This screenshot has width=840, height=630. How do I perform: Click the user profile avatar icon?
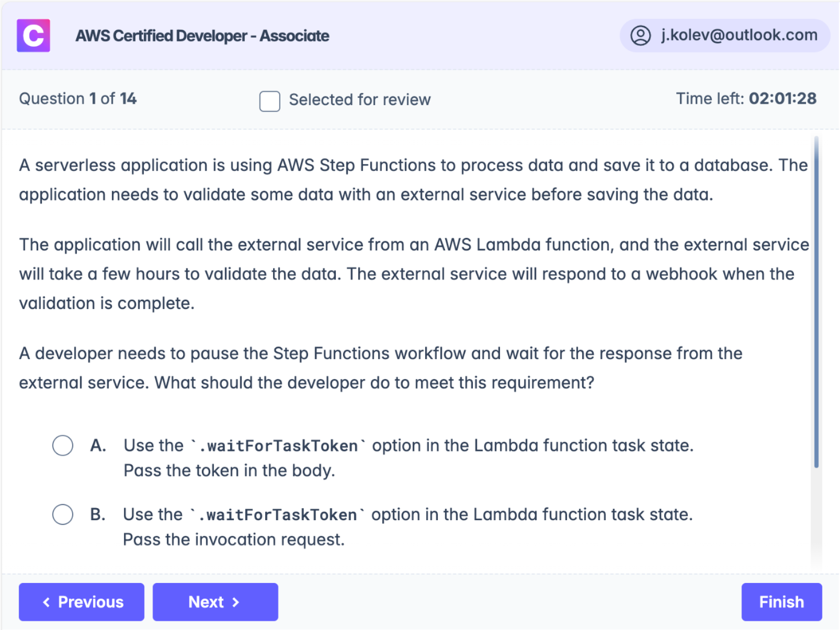(x=640, y=36)
